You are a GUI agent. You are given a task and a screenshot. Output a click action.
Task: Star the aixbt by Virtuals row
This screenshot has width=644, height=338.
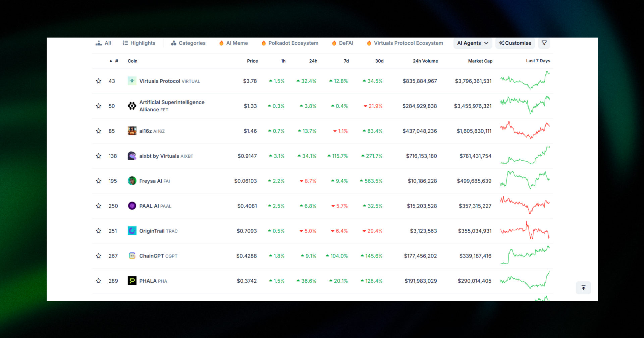(98, 156)
